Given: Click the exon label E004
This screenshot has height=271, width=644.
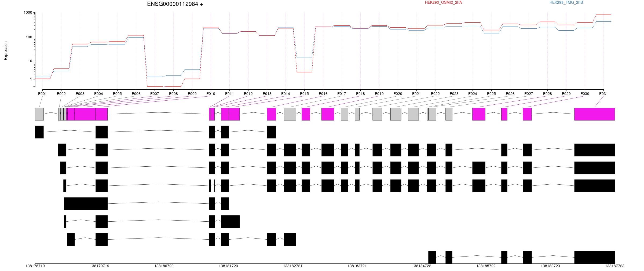Looking at the screenshot, I should tap(98, 94).
